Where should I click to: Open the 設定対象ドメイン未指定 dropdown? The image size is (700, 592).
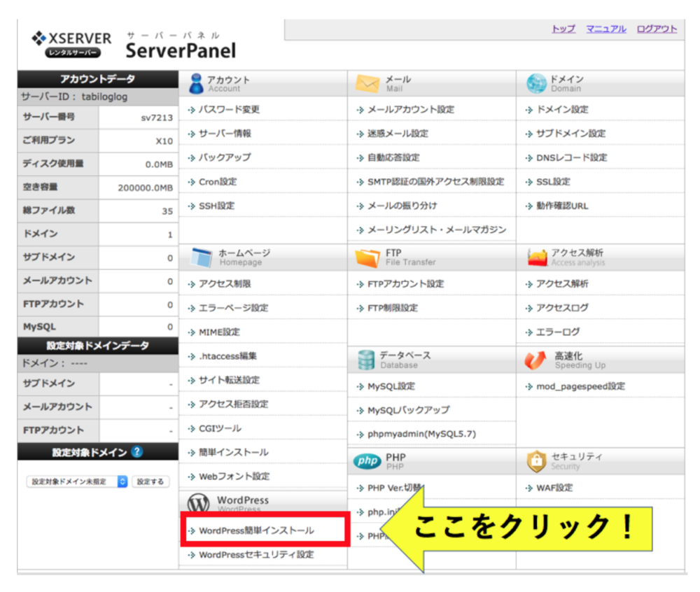77,482
